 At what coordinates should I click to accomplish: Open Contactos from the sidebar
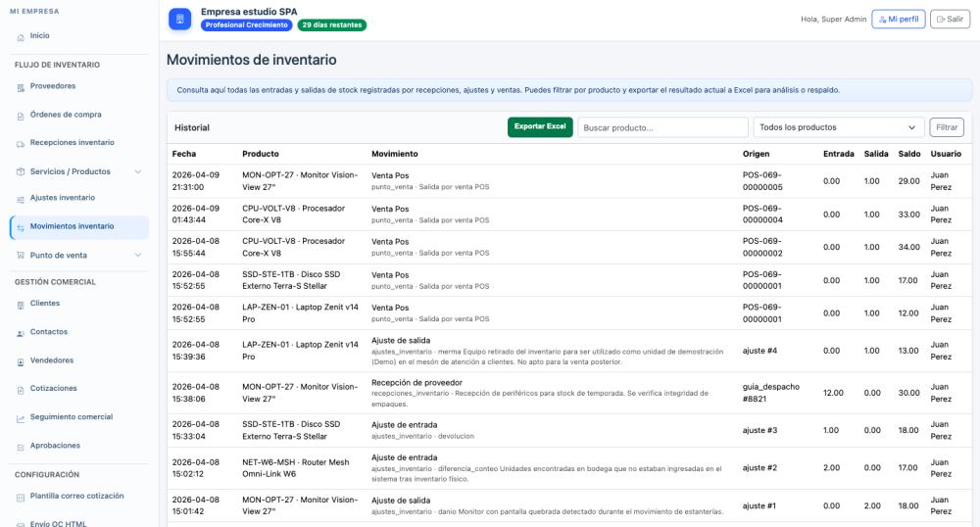(49, 332)
